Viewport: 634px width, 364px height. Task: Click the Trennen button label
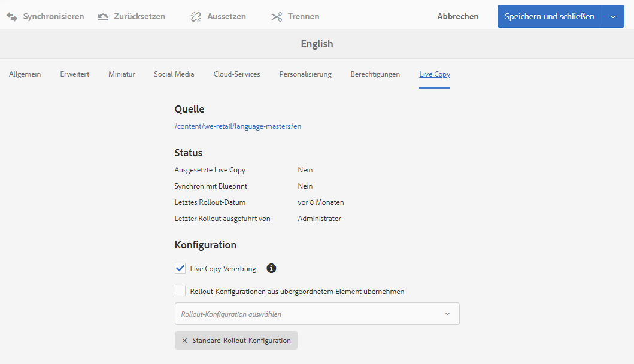tap(304, 17)
